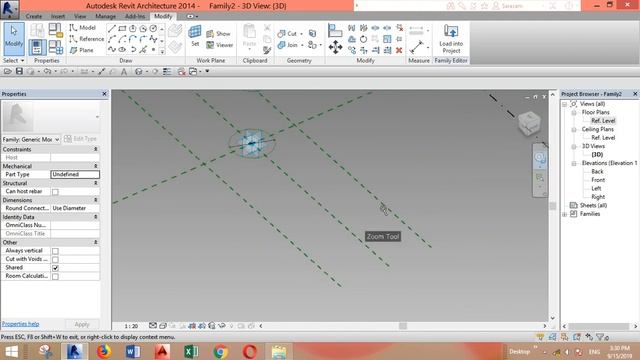The height and width of the screenshot is (360, 640).
Task: Click the Cut geometry tool
Action: point(287,33)
